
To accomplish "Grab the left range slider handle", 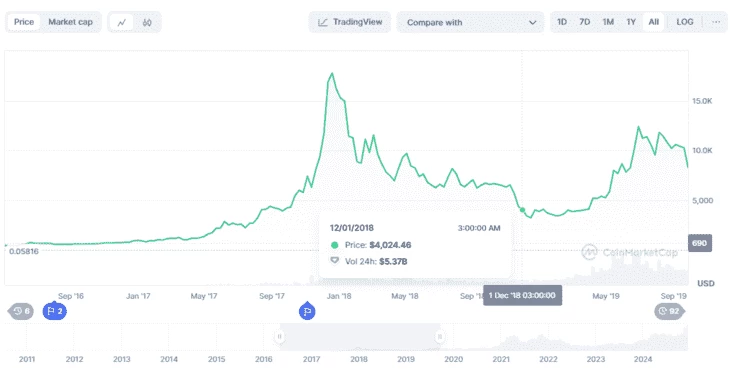I will 279,336.
